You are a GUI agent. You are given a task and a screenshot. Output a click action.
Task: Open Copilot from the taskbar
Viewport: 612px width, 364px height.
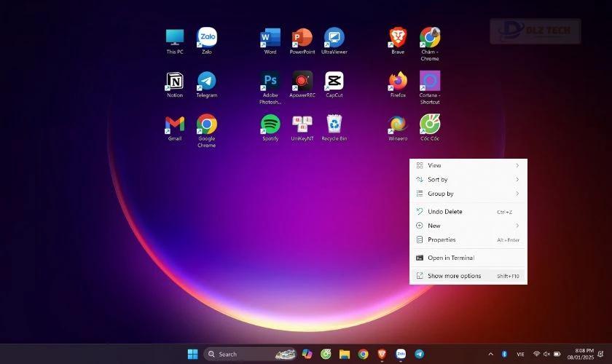307,354
